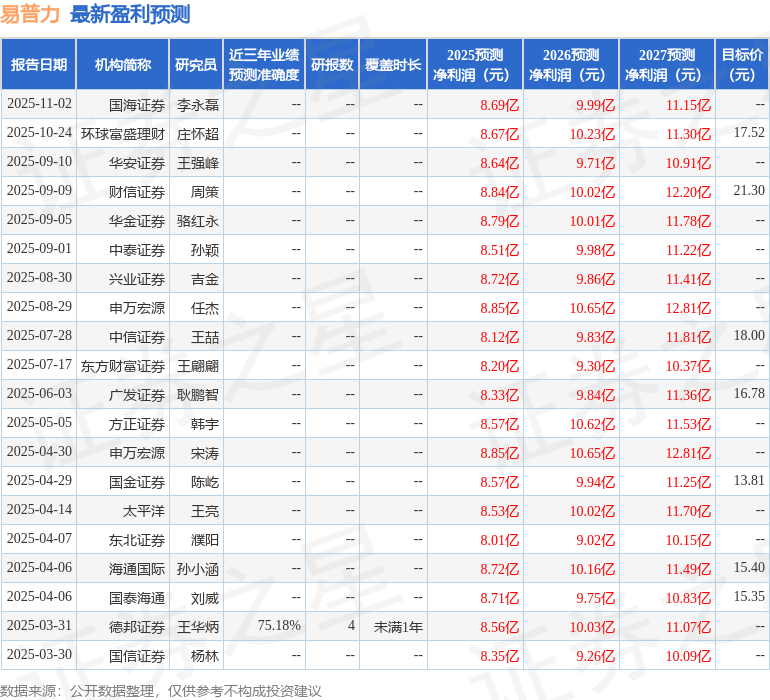The image size is (770, 700).
Task: Click the 2026预测净利润 column header
Action: coord(571,64)
